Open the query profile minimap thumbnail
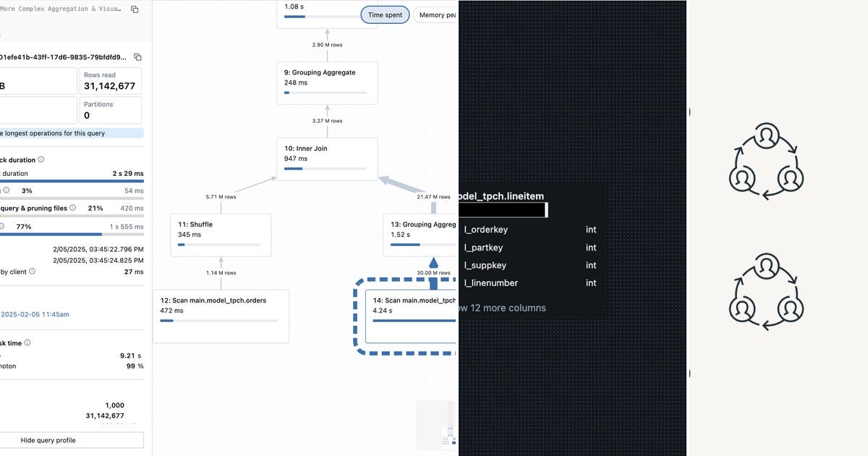868x456 pixels. (x=435, y=425)
